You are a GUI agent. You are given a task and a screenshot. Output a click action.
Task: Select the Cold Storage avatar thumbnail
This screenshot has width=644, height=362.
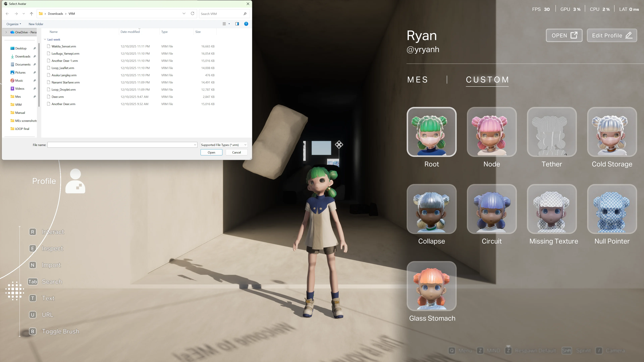612,132
